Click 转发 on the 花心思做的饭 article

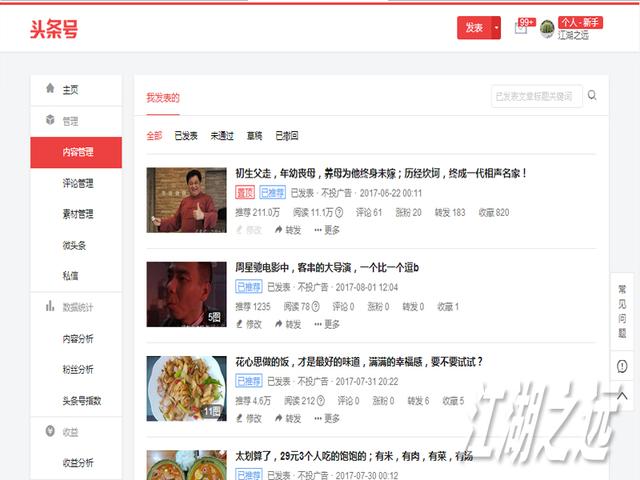coord(288,418)
